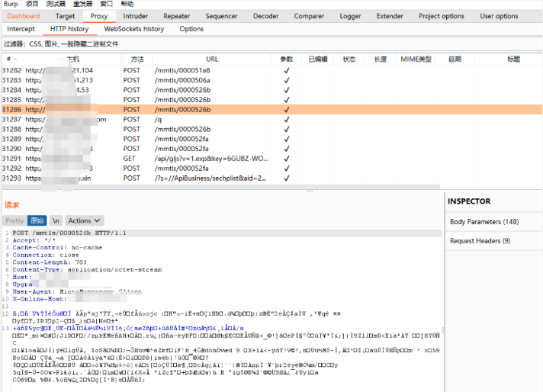Viewport: 543px width, 392px height.
Task: Open the Repeater tab
Action: [x=177, y=16]
